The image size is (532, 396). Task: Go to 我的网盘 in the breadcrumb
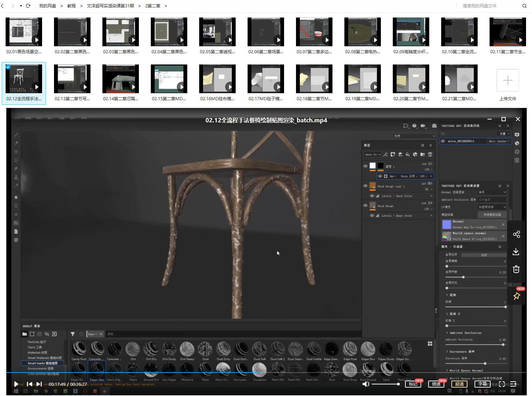tap(47, 6)
